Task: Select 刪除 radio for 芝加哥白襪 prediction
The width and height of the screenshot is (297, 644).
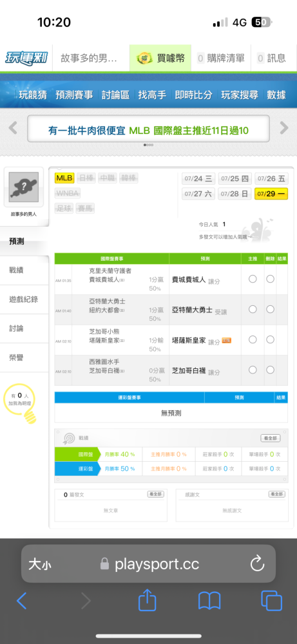Action: [270, 370]
